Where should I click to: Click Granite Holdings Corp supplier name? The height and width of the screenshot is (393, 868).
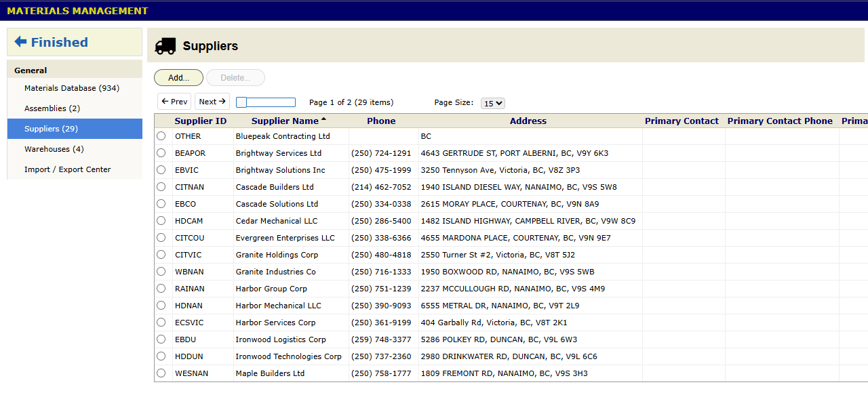tap(277, 255)
